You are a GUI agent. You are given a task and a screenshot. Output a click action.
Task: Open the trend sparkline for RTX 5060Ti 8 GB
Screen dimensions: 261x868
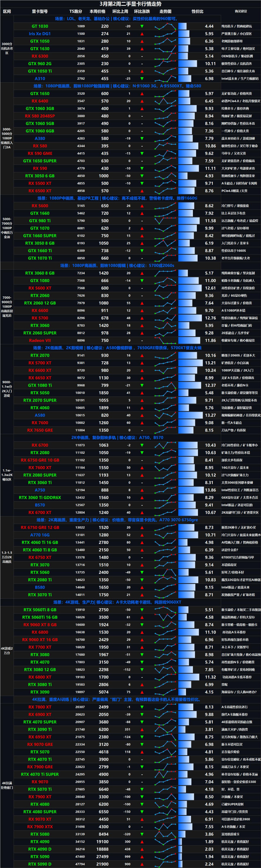point(165,610)
